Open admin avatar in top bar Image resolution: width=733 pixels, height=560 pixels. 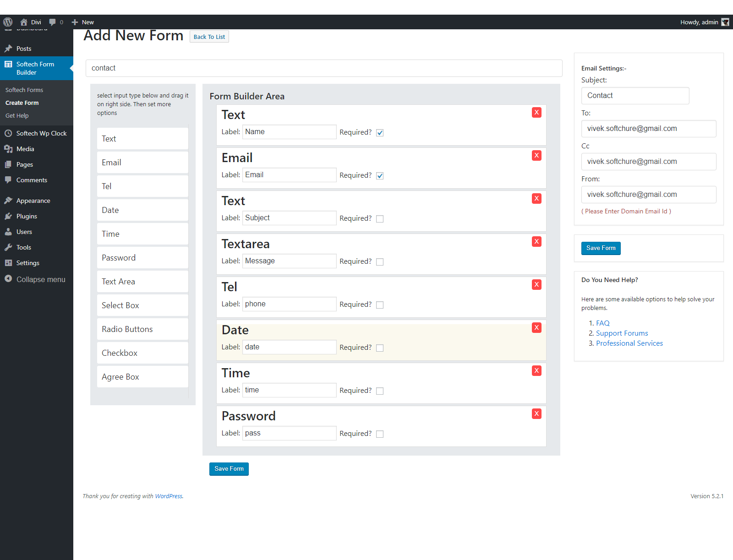pos(725,22)
